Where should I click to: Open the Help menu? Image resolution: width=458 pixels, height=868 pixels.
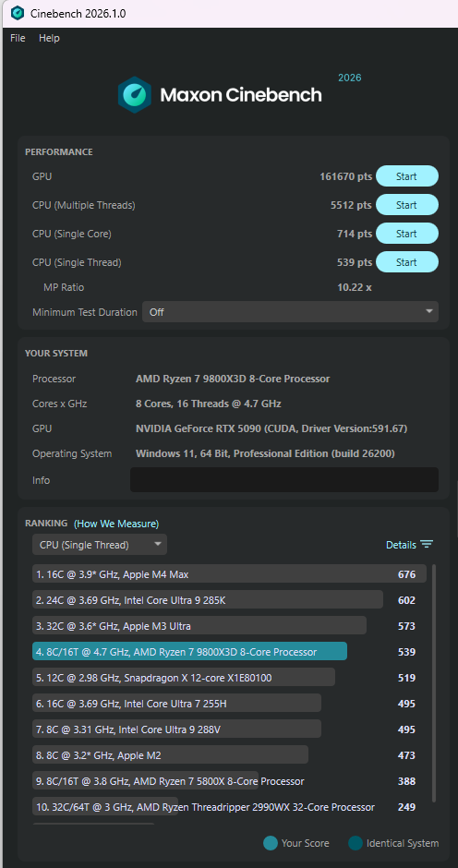[49, 38]
